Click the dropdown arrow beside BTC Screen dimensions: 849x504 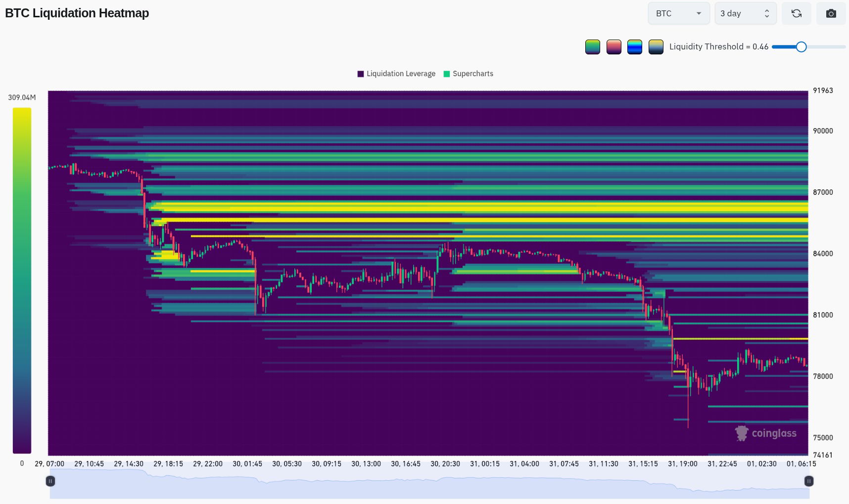(x=699, y=13)
